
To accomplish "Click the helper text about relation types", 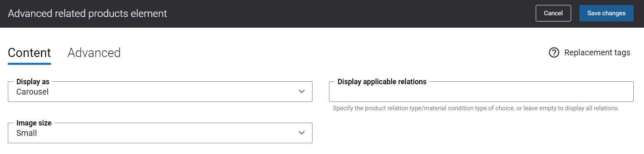I will click(476, 109).
